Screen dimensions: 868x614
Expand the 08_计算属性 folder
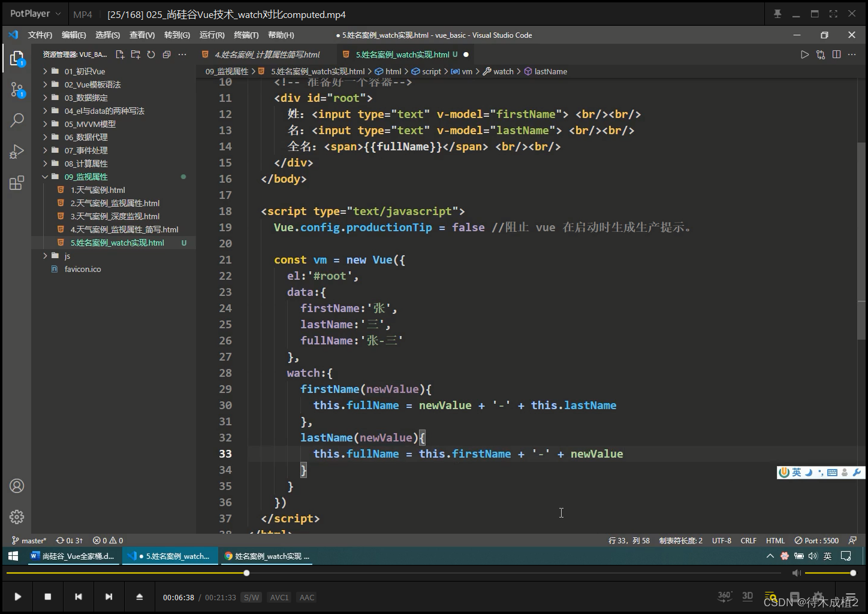(x=114, y=164)
